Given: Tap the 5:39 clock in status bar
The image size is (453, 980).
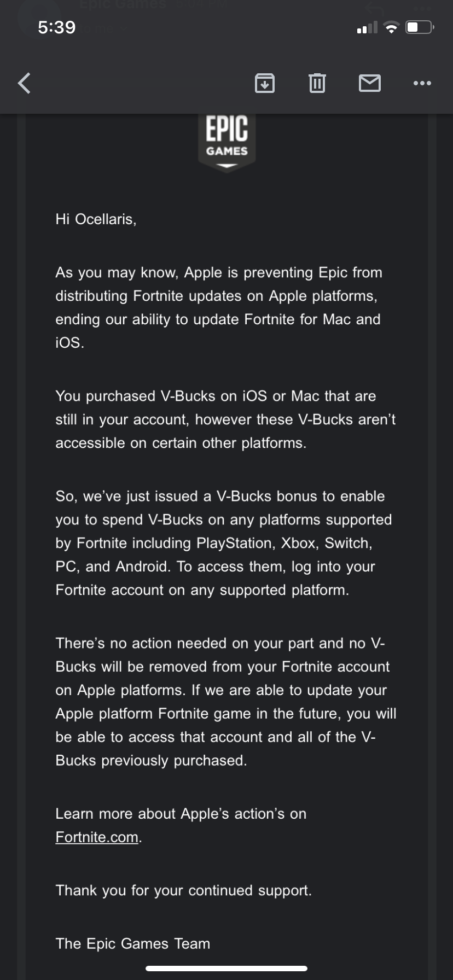Looking at the screenshot, I should tap(57, 27).
